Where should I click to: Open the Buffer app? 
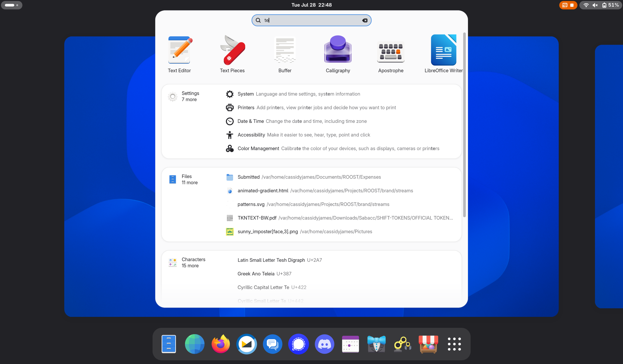285,54
